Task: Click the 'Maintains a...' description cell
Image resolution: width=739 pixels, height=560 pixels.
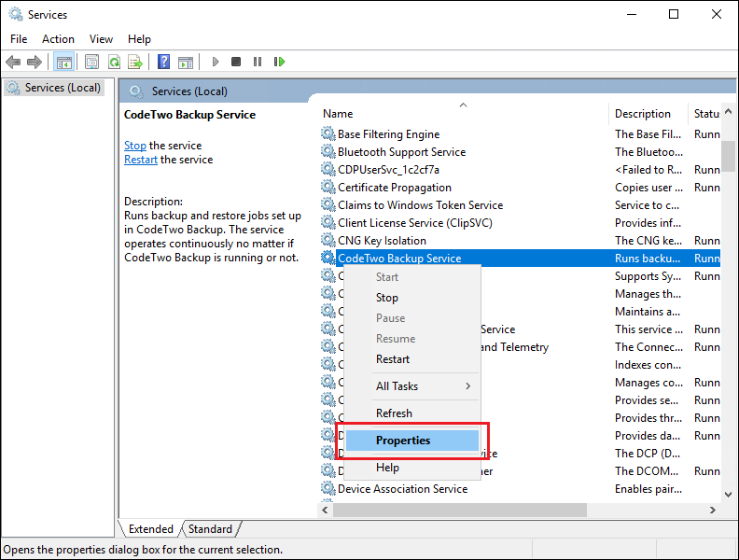Action: click(648, 311)
